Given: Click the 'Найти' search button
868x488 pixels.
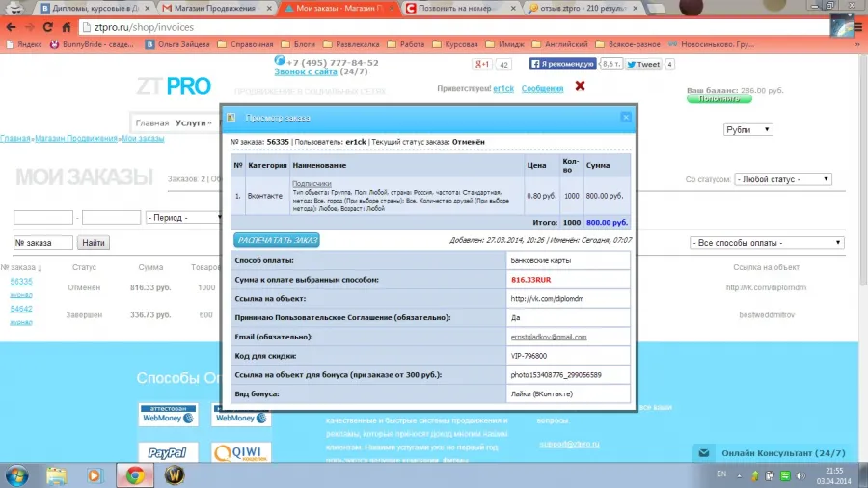Looking at the screenshot, I should 93,243.
